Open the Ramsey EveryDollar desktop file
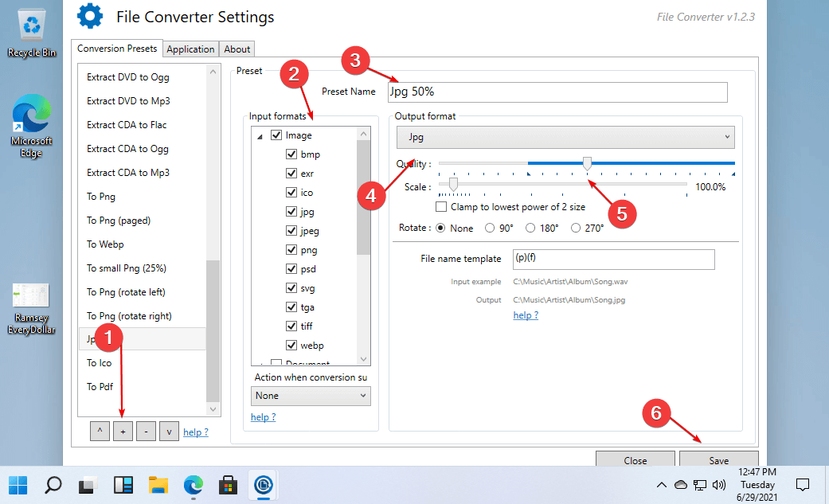 point(31,309)
